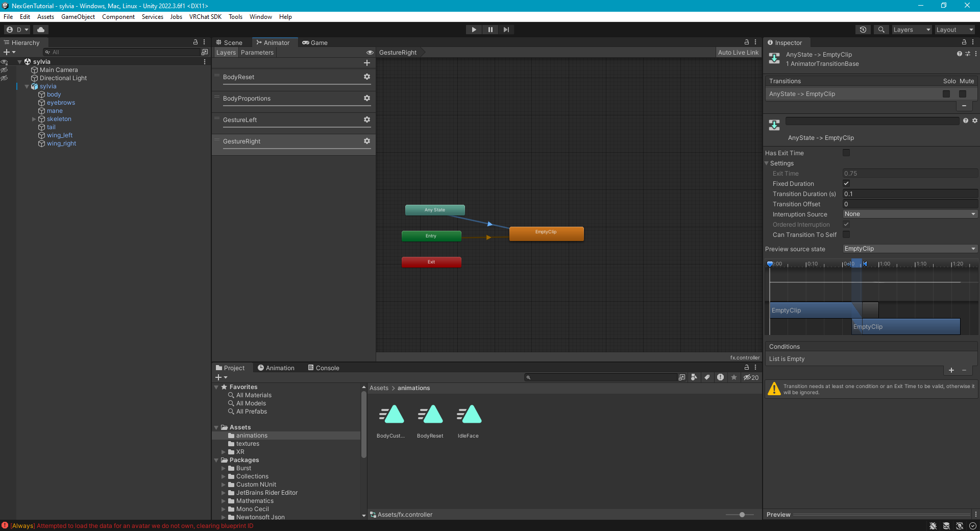
Task: Collapse the Settings foldout
Action: coord(767,163)
